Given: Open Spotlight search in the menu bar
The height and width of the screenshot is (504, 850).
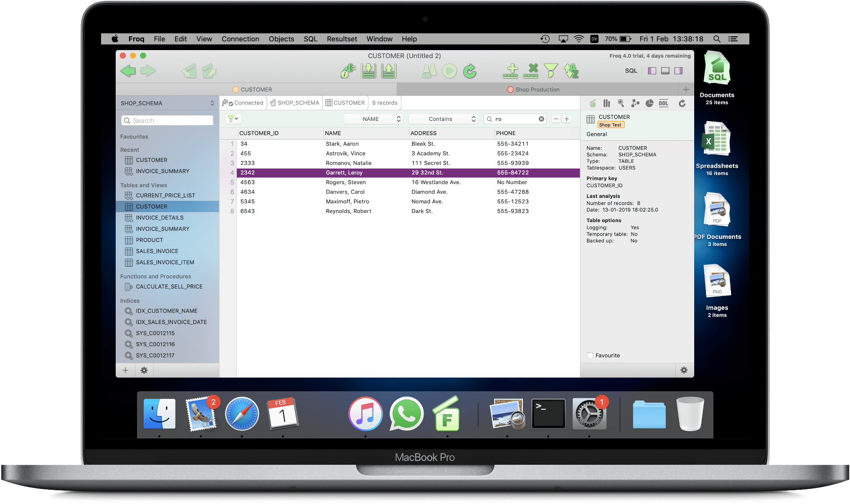Looking at the screenshot, I should [717, 39].
